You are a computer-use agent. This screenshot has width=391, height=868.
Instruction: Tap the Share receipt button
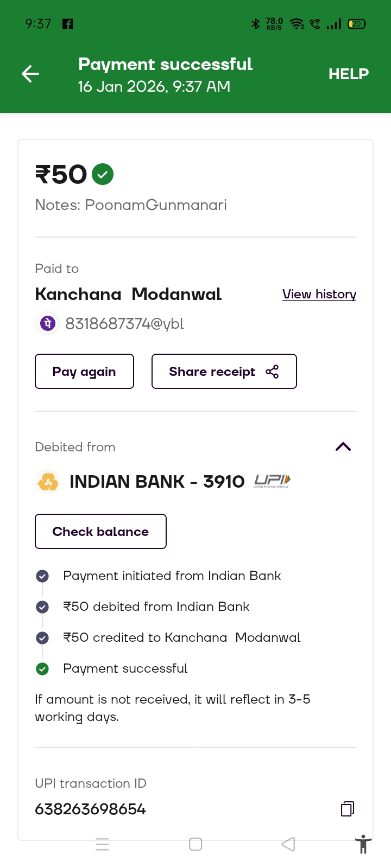click(224, 372)
